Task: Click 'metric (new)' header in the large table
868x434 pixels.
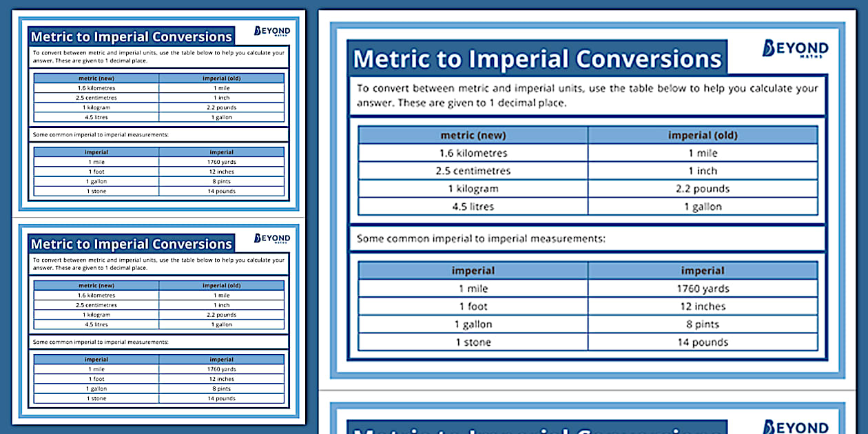Action: point(473,135)
